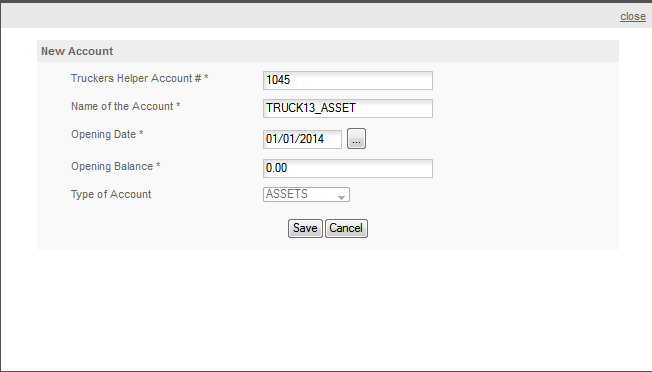Select the 'New Account' heading text
This screenshot has width=652, height=372.
77,51
